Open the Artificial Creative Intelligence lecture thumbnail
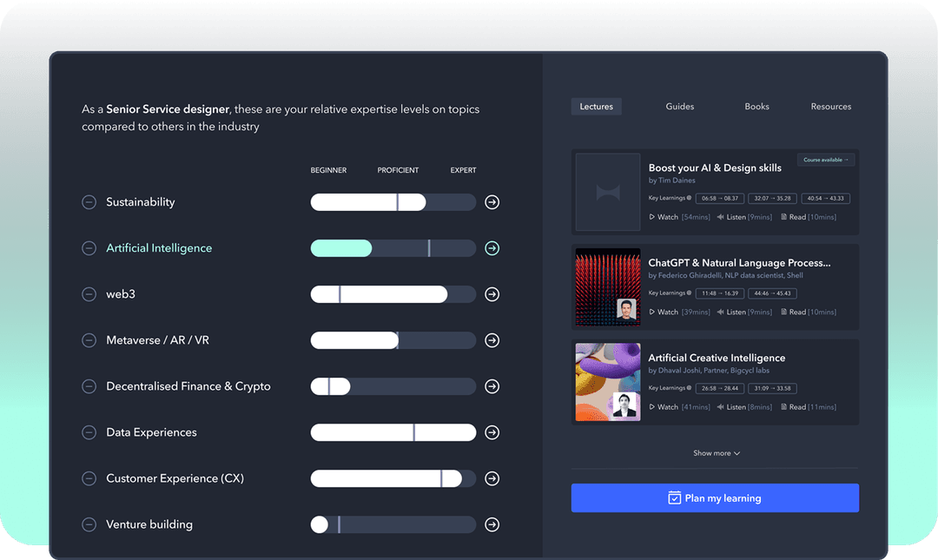The image size is (938, 560). point(608,382)
